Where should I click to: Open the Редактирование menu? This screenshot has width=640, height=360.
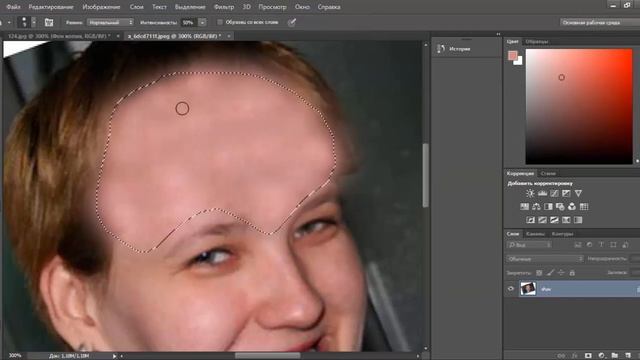coord(51,7)
